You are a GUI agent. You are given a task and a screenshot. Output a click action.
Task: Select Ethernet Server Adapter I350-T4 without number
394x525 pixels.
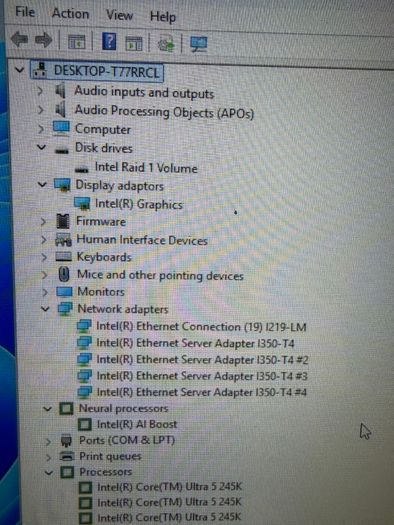[x=195, y=343]
